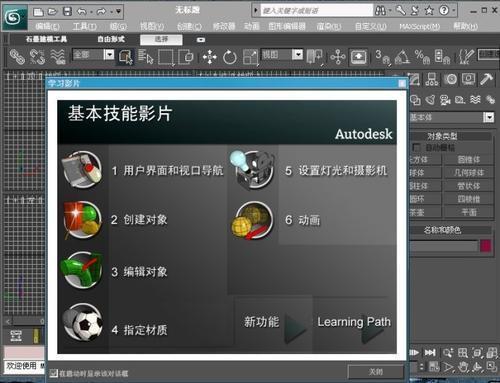Image resolution: width=500 pixels, height=383 pixels.
Task: Open the 工具(T) menu
Action: coord(85,26)
